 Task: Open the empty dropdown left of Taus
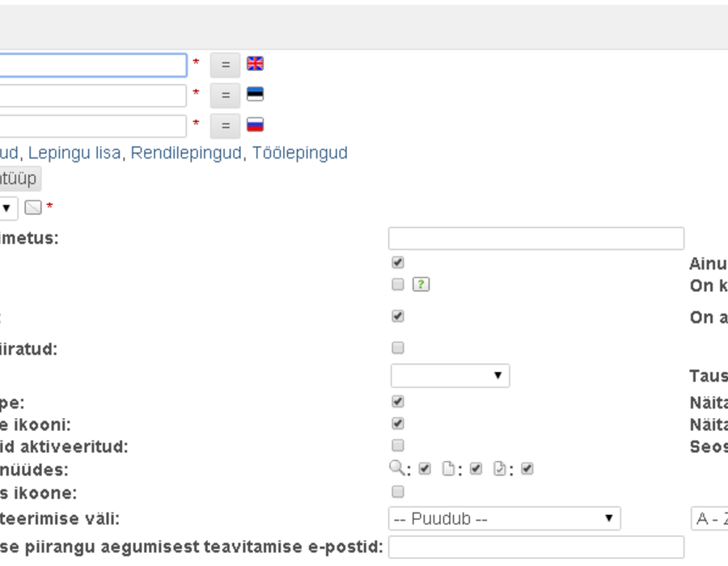point(450,375)
